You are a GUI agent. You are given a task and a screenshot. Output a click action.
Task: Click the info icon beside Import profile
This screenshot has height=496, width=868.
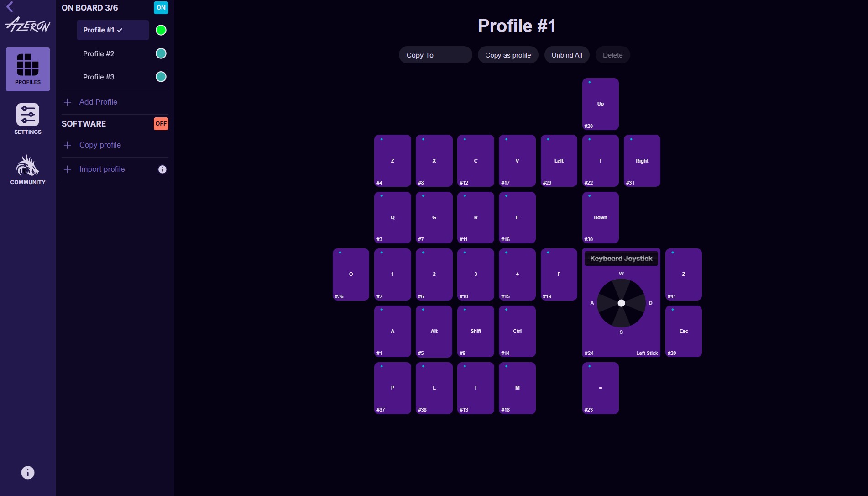click(x=162, y=169)
